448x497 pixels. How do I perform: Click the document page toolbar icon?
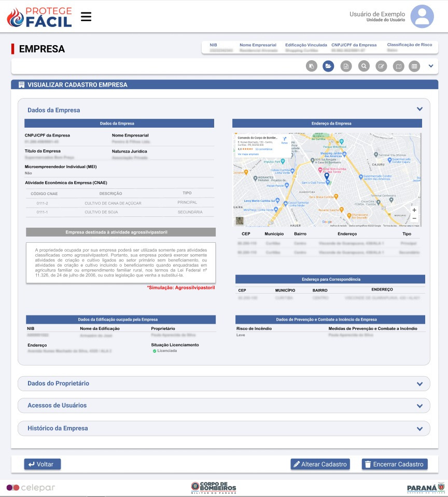(x=346, y=66)
